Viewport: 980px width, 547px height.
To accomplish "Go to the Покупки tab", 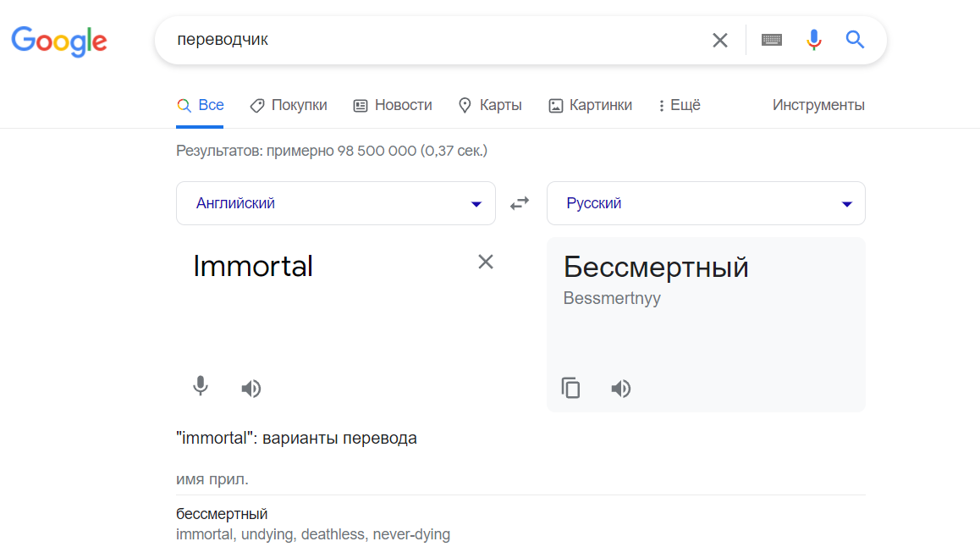I will [x=289, y=106].
